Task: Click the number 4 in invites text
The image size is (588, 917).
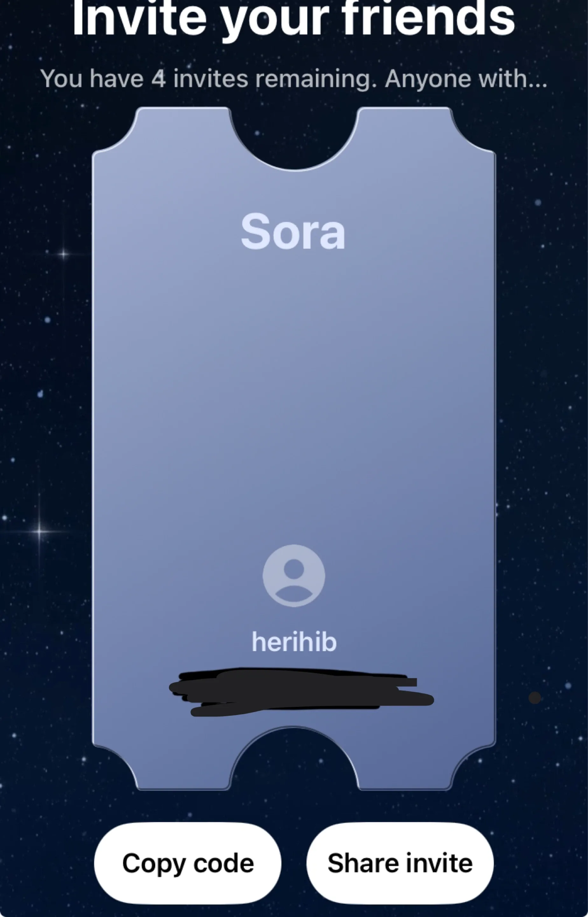Action: [159, 78]
